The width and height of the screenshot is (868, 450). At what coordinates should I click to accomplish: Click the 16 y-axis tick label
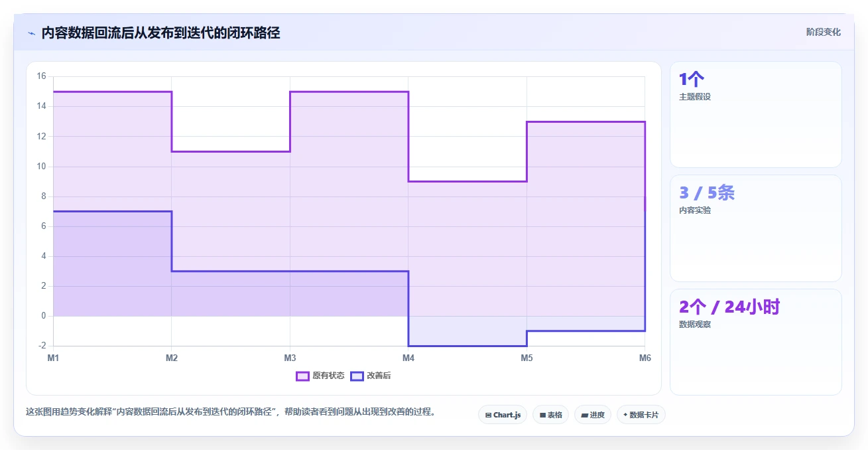coord(41,76)
